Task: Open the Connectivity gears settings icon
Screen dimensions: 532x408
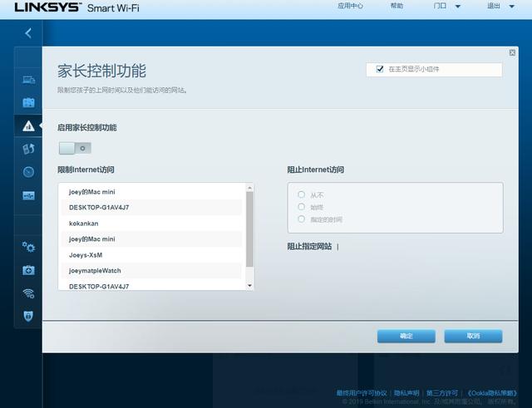Action: 28,247
